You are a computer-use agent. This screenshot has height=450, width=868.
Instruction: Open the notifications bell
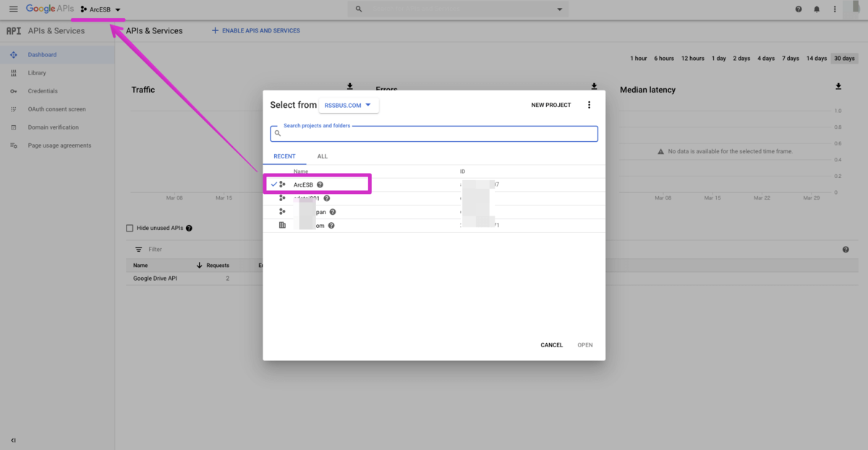click(x=817, y=9)
